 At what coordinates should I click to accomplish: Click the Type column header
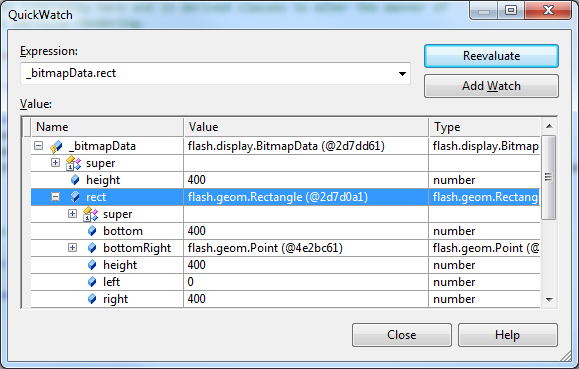[x=484, y=127]
